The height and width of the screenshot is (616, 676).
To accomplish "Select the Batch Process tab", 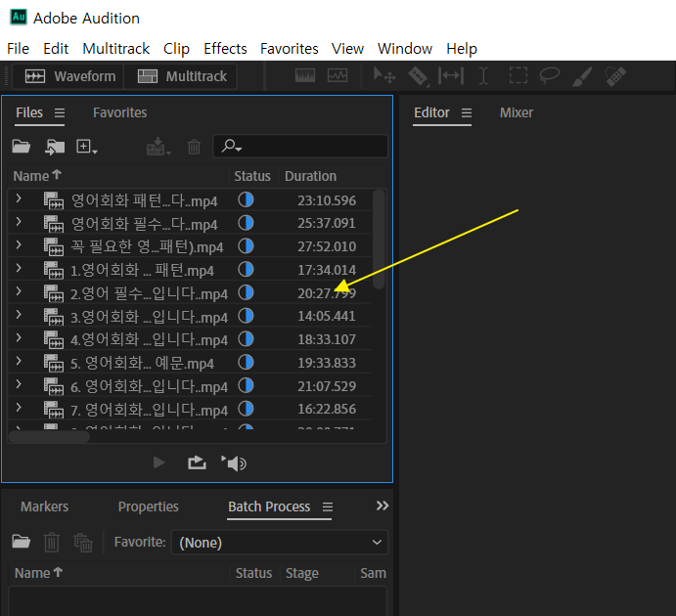I will 269,506.
